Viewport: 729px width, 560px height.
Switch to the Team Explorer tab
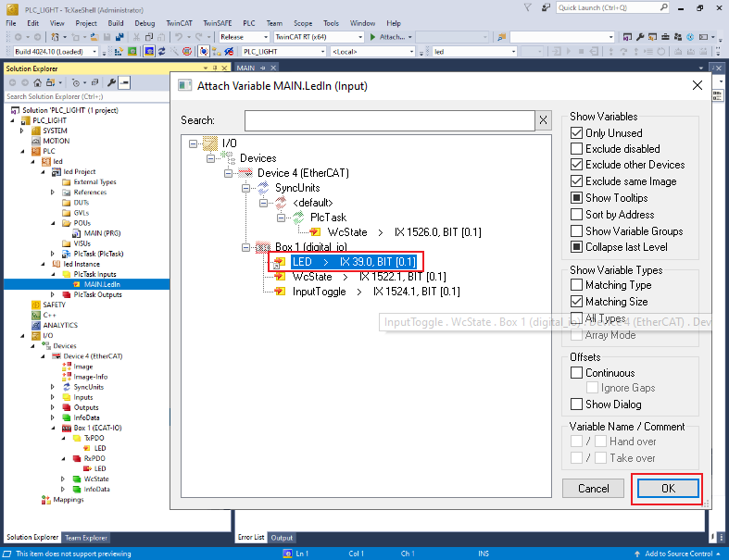85,538
